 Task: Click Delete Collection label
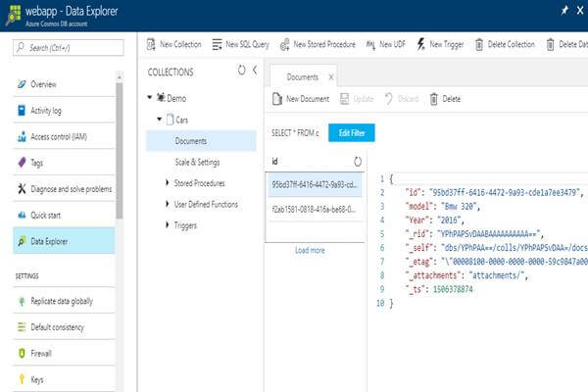[x=512, y=44]
